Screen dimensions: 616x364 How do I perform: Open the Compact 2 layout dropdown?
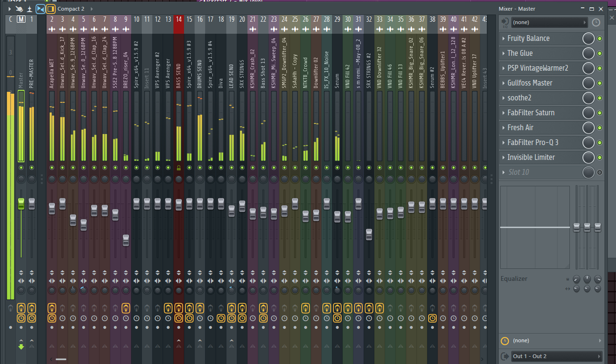click(70, 9)
